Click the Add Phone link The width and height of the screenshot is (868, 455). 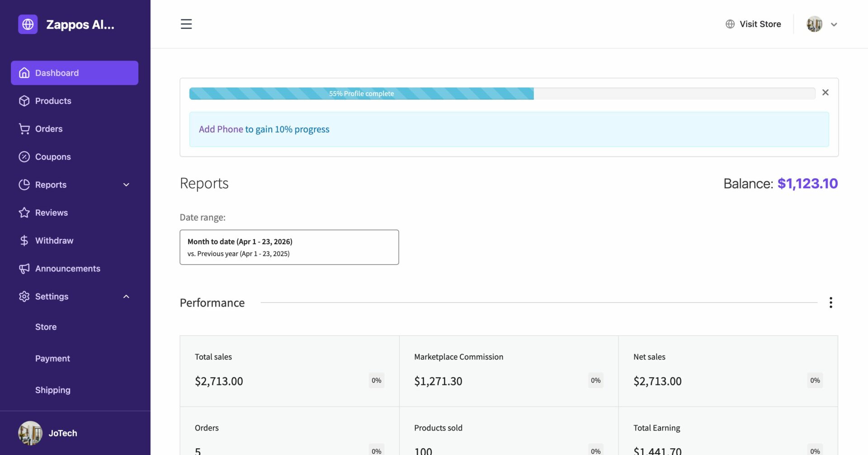221,129
